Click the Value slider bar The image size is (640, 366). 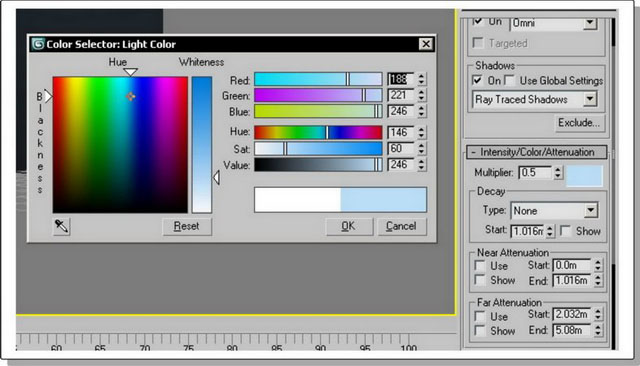tap(318, 165)
